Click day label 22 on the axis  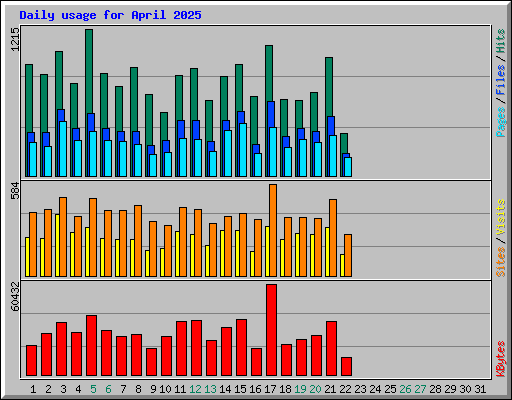click(x=345, y=389)
